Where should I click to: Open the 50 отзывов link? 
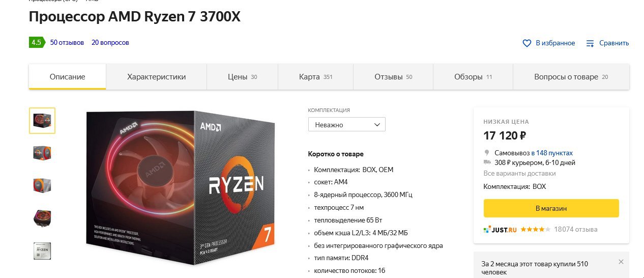[x=67, y=43]
